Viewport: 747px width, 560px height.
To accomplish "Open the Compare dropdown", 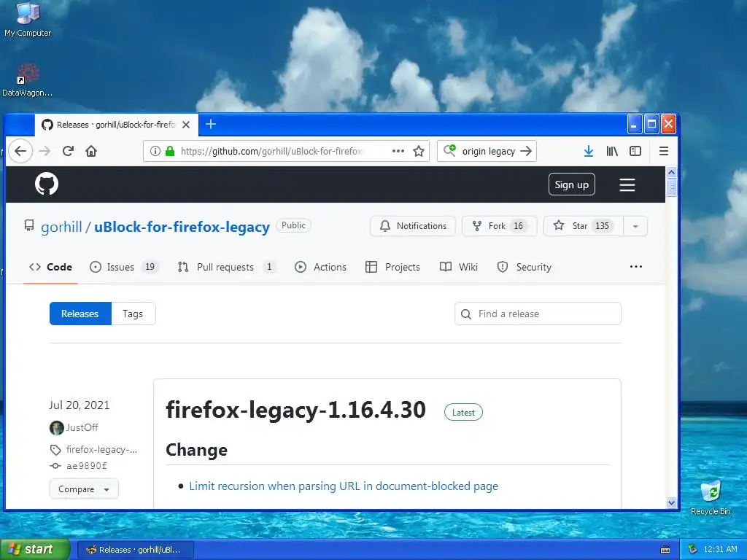I will (84, 489).
